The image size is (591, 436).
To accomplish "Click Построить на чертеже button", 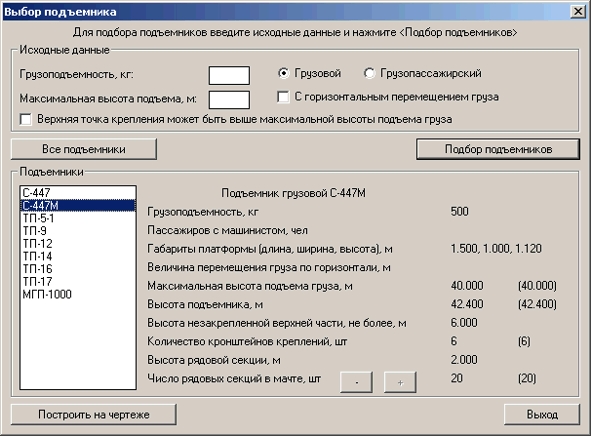I will (93, 415).
